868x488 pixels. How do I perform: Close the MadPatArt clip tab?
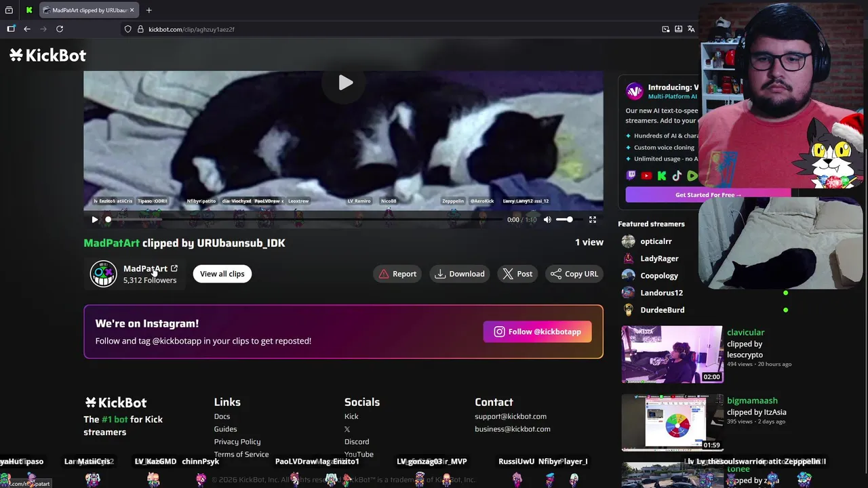coord(132,10)
